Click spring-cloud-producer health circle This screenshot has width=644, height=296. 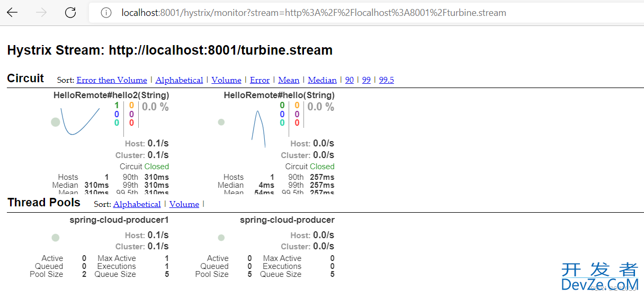(221, 238)
